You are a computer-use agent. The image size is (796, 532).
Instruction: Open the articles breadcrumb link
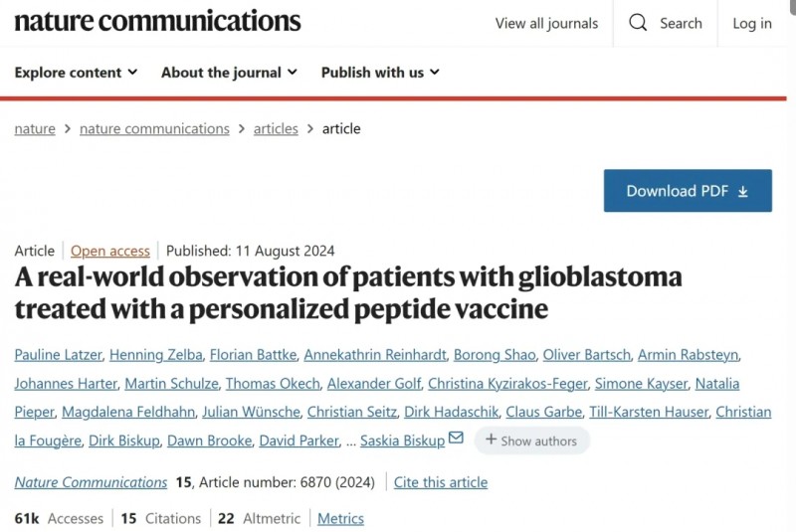coord(276,129)
